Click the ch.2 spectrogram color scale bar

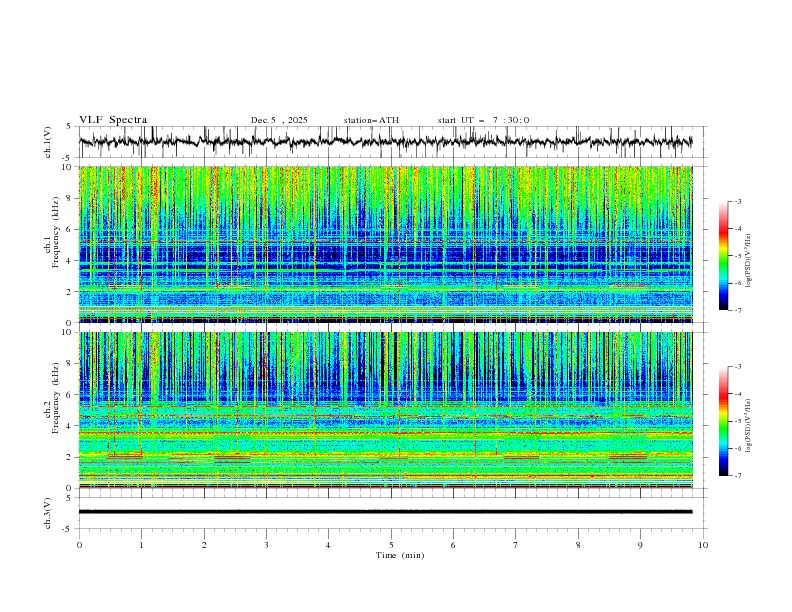tap(723, 421)
